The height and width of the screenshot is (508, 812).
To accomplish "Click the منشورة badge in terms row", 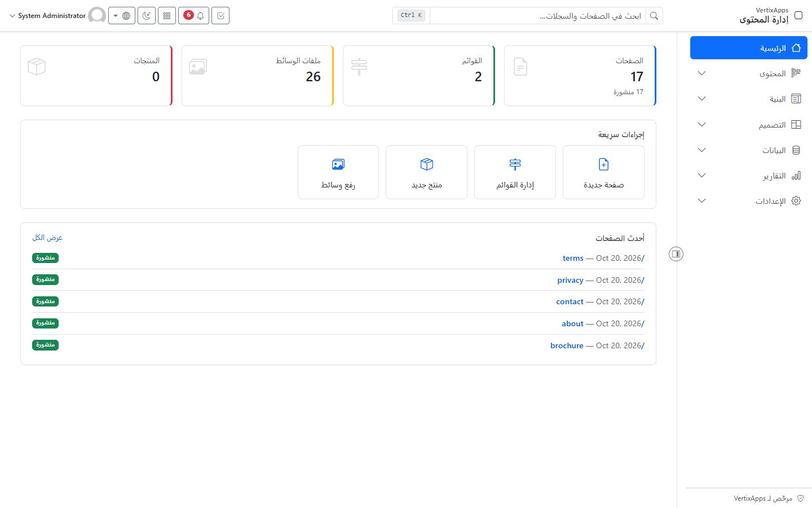I will [x=46, y=258].
